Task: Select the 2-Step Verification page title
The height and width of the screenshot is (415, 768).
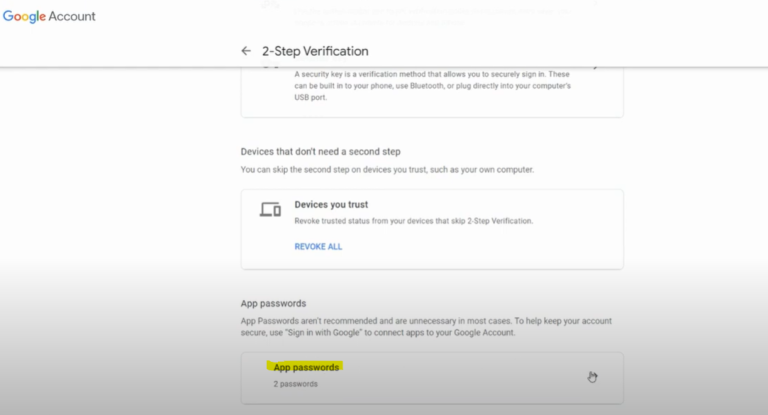Action: click(x=315, y=51)
